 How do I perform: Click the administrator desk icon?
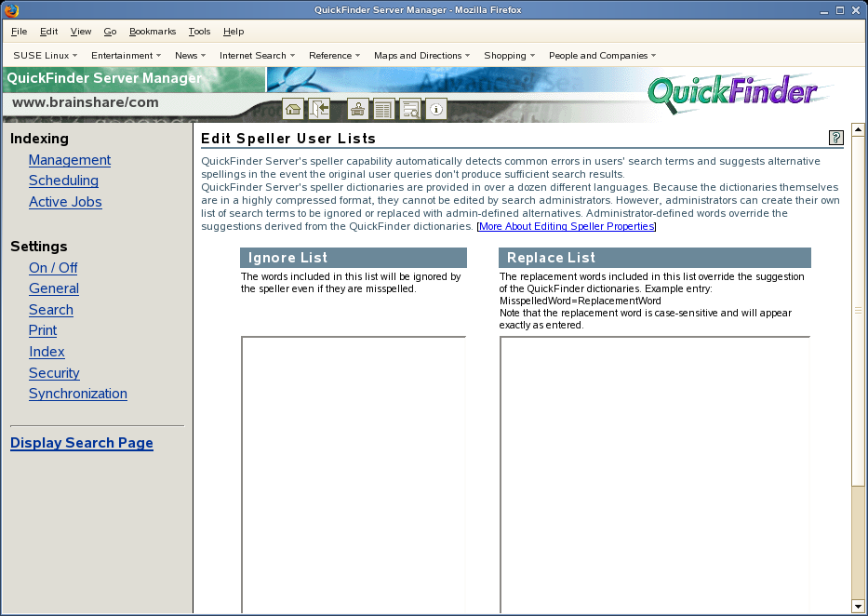(x=357, y=109)
